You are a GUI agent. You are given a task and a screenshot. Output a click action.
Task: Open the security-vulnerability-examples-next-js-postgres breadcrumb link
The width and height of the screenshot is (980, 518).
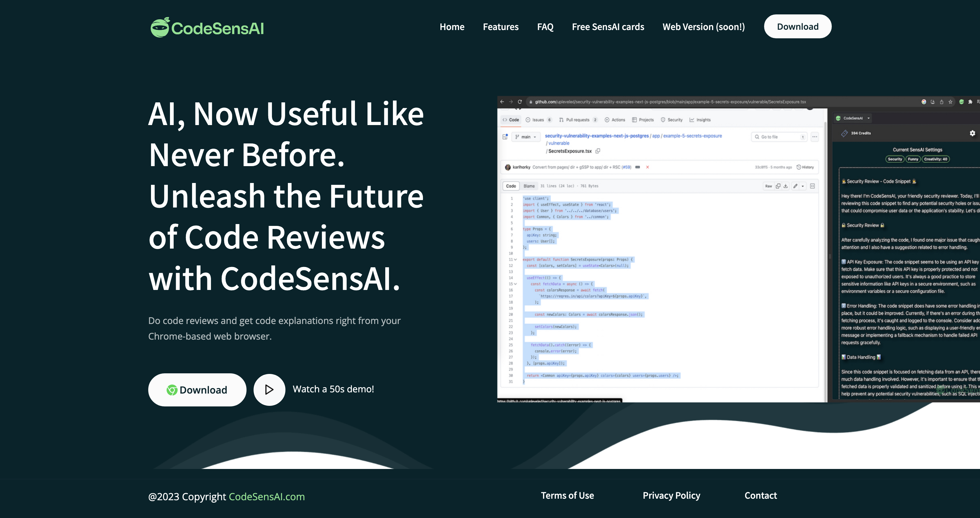coord(597,135)
